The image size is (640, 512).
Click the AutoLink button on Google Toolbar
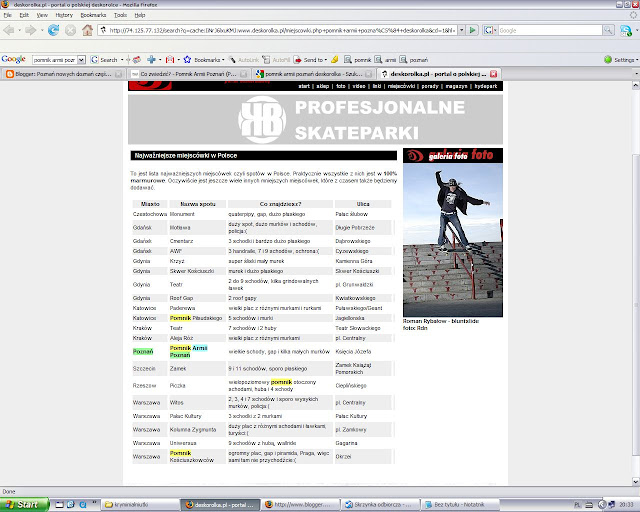point(244,60)
